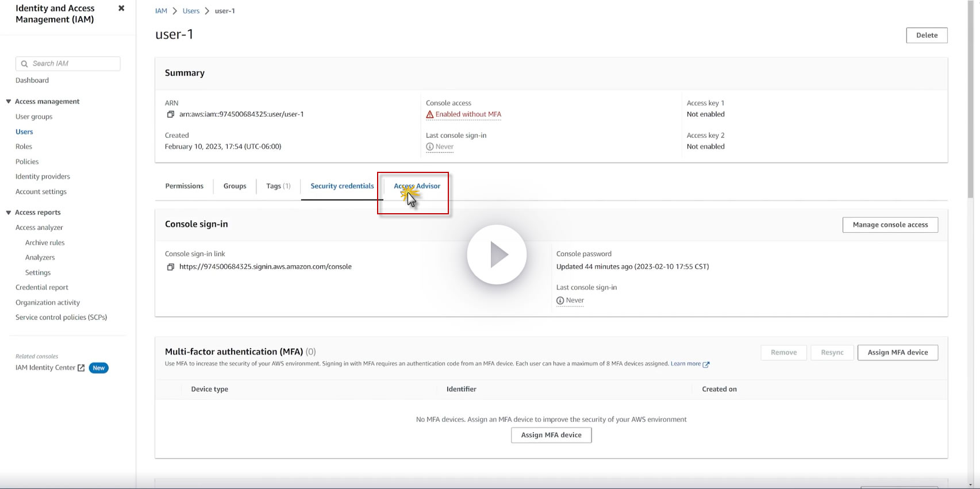Open Archive rules in the sidebar

coord(45,242)
